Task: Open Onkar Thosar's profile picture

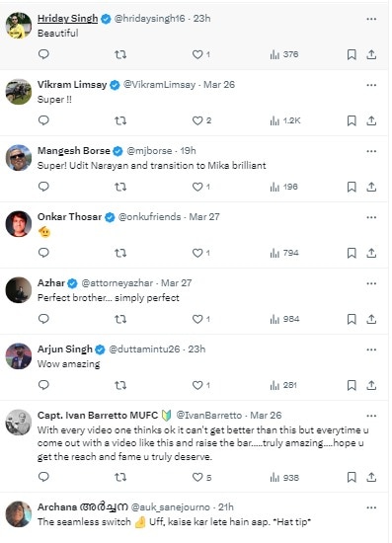Action: click(x=19, y=224)
